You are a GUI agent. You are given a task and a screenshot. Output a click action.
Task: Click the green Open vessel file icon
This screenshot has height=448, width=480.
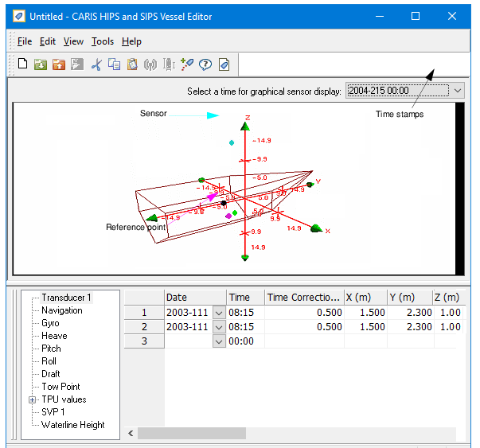coord(41,64)
